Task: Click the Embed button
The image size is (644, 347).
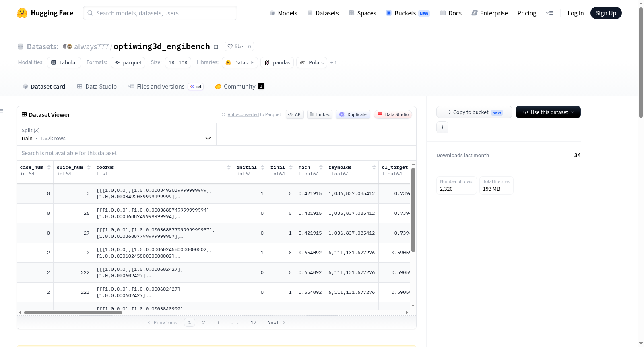Action: 320,114
